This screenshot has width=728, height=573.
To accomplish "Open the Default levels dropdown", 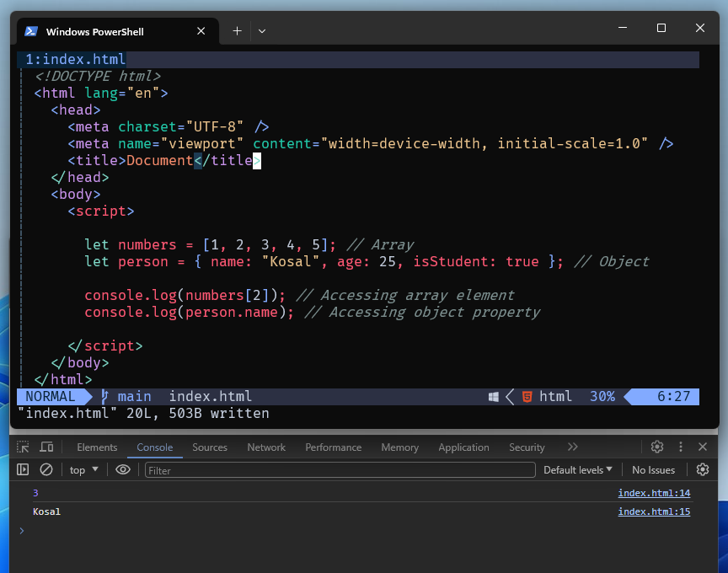I will [x=578, y=470].
